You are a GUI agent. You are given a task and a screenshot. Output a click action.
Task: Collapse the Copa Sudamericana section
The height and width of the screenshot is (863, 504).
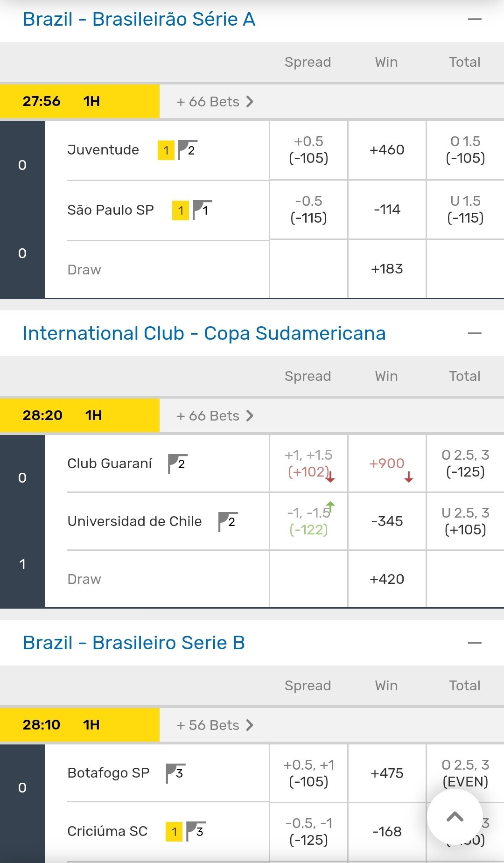(474, 334)
